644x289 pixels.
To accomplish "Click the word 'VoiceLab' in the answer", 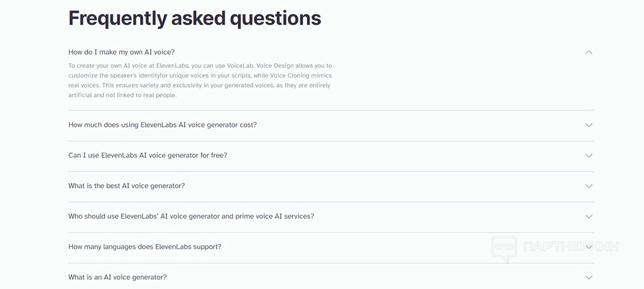I will (x=240, y=65).
